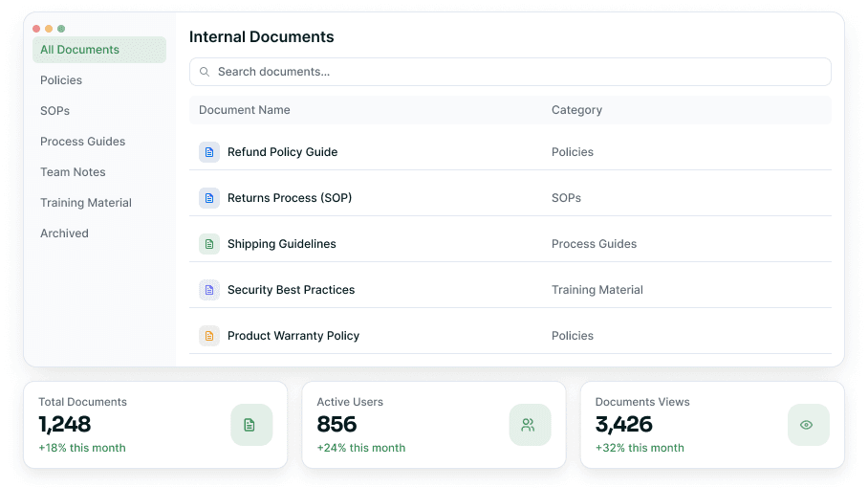Click the purple document icon beside Security Best Practices
868x488 pixels.
tap(209, 290)
